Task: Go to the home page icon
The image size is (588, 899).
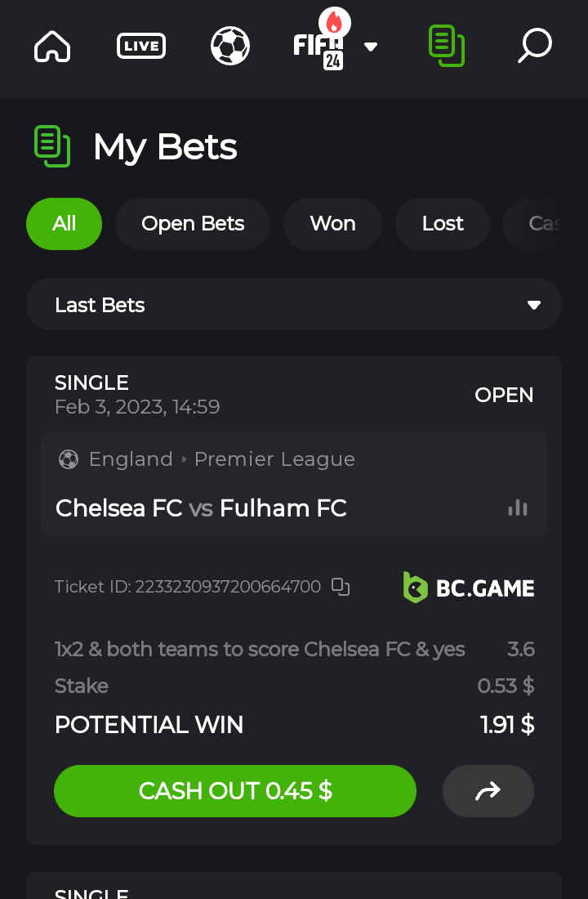Action: (52, 46)
